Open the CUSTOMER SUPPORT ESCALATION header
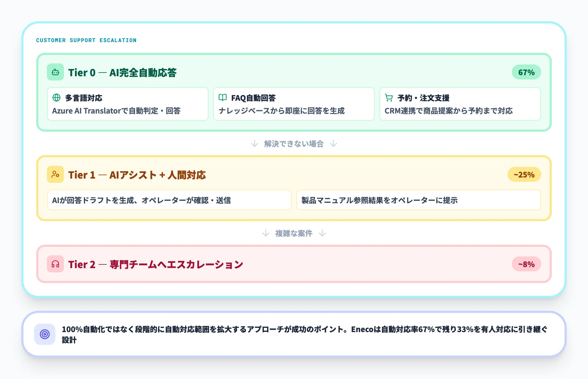Viewport: 588px width, 379px height. [x=86, y=40]
